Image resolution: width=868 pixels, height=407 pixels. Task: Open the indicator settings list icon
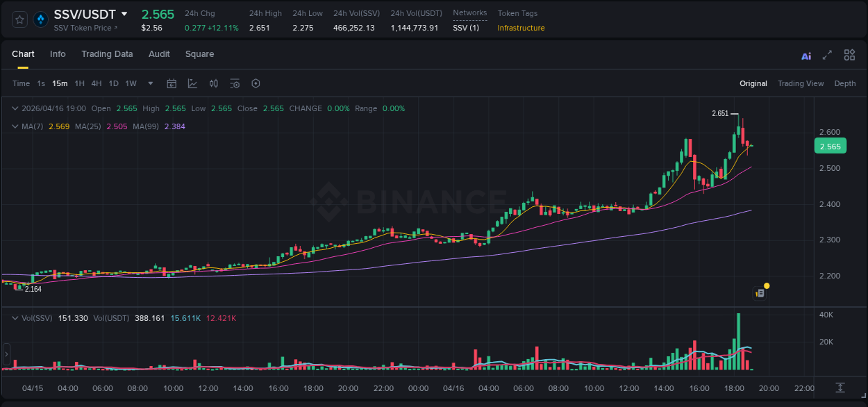[x=235, y=83]
